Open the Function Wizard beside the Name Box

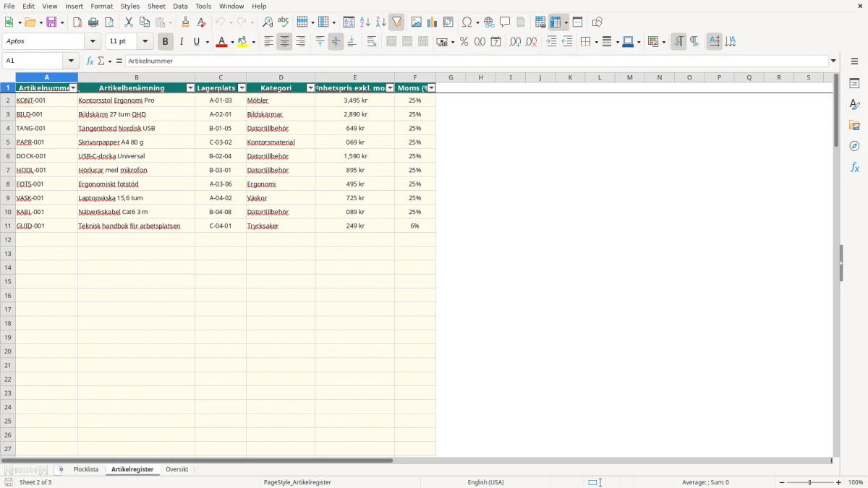click(x=90, y=61)
